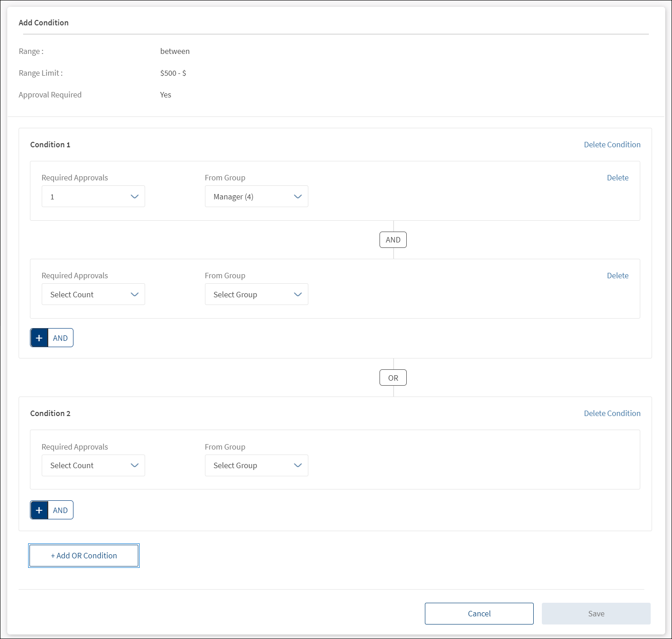
Task: Delete the Manager (4) approval row
Action: [x=617, y=178]
